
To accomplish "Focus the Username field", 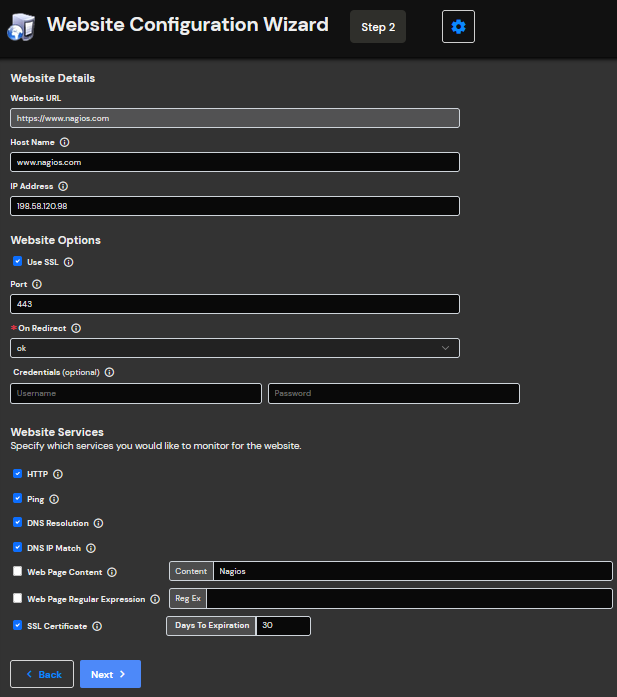I will [136, 393].
